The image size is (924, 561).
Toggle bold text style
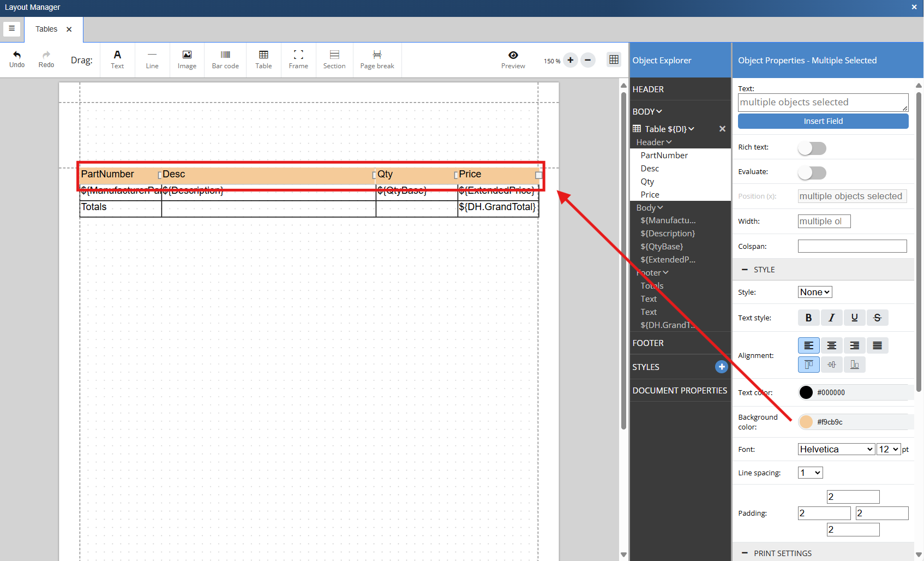pos(808,318)
